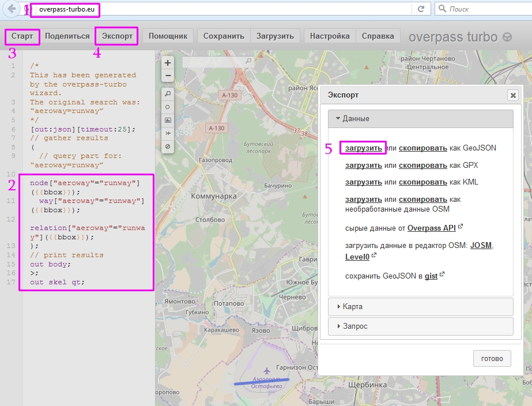Click the crossed-circle clear data overlay icon

pos(168,146)
